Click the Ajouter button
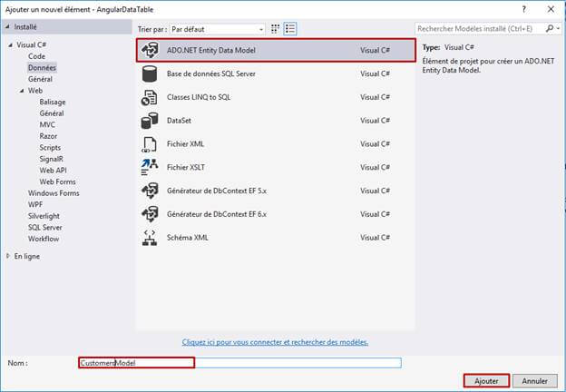This screenshot has height=392, width=566. point(486,381)
